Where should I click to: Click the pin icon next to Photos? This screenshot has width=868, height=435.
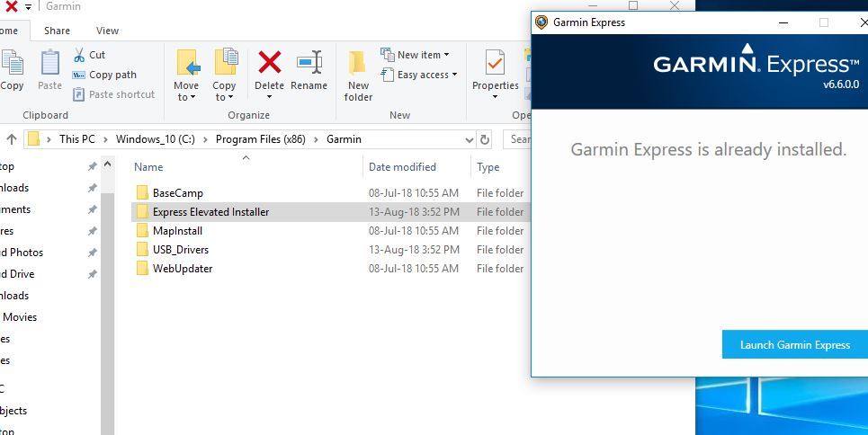[x=92, y=253]
